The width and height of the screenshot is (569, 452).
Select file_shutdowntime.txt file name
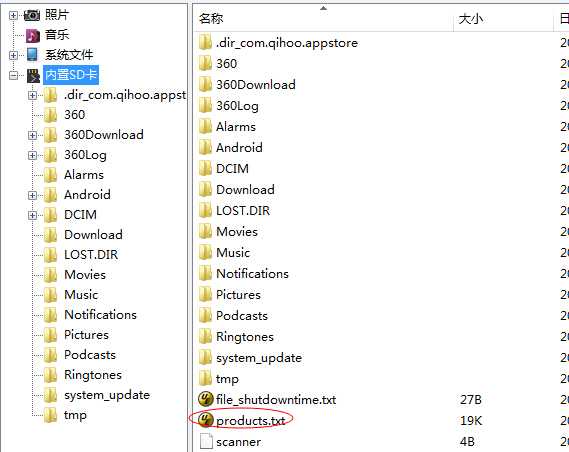coord(276,400)
